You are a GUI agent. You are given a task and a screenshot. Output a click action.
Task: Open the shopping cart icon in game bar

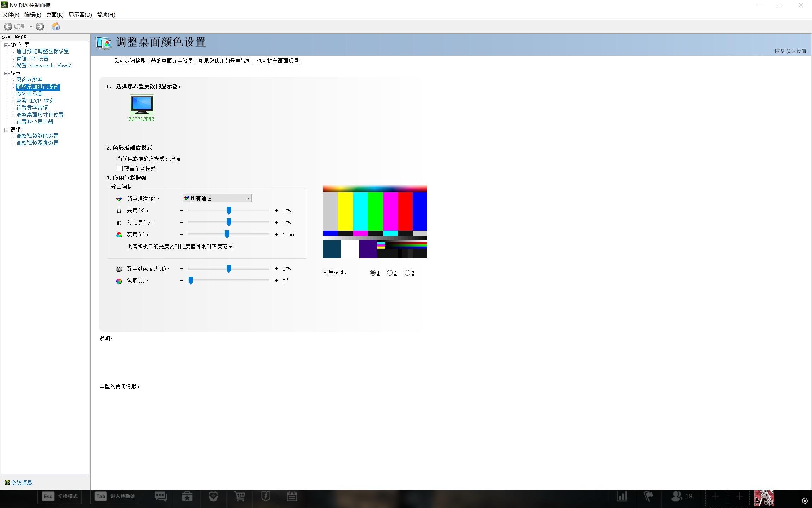[x=240, y=496]
